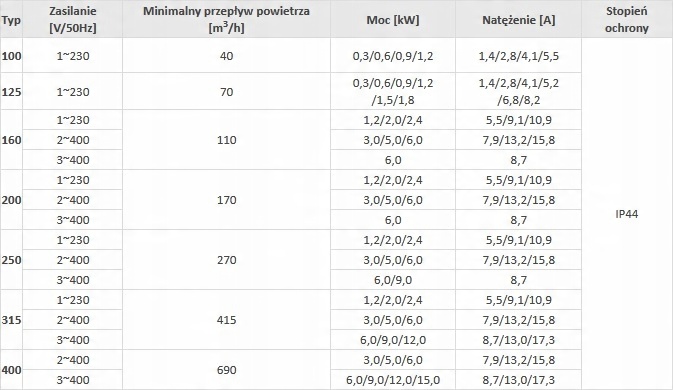
Task: Select the type 160 row label
Action: click(11, 140)
